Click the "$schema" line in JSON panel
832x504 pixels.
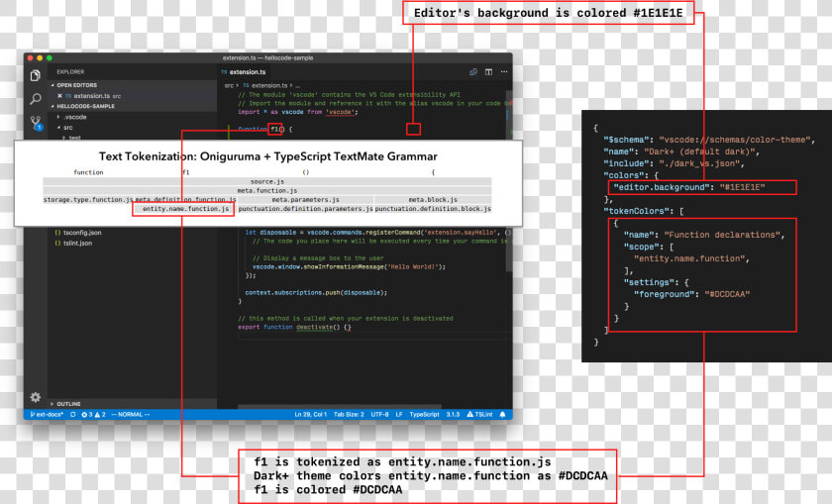click(x=709, y=140)
